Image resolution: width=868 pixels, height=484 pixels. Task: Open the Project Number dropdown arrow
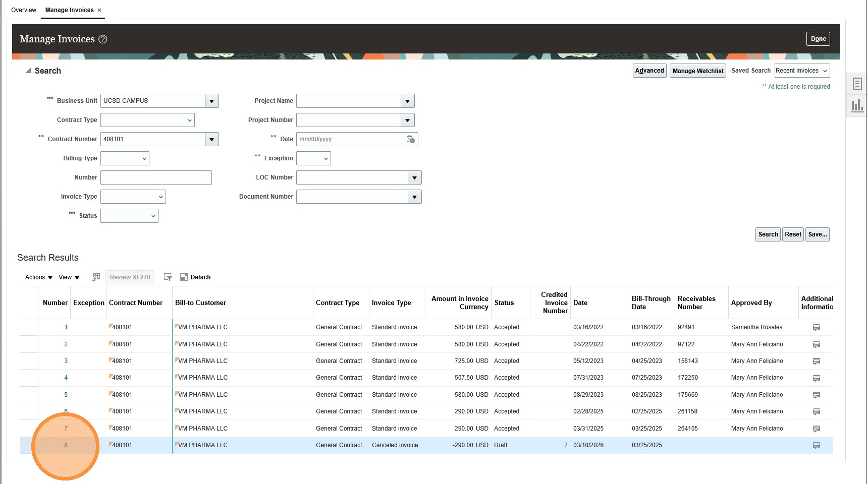[x=408, y=120]
